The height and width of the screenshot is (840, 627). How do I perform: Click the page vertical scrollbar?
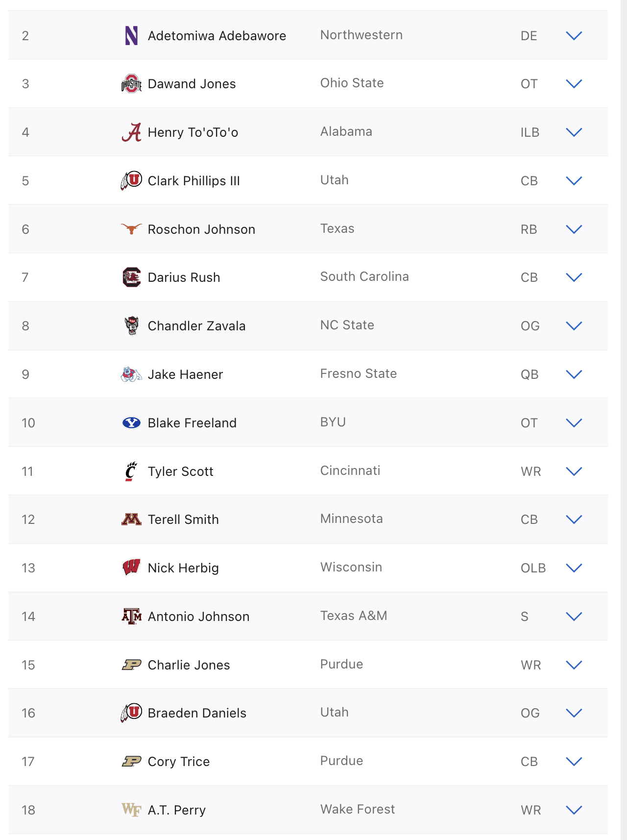click(x=624, y=420)
